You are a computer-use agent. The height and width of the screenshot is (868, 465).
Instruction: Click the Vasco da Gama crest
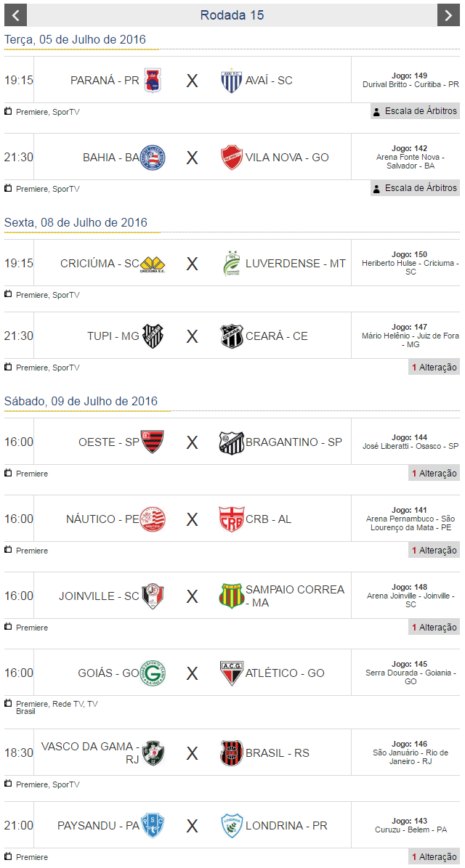point(153,753)
